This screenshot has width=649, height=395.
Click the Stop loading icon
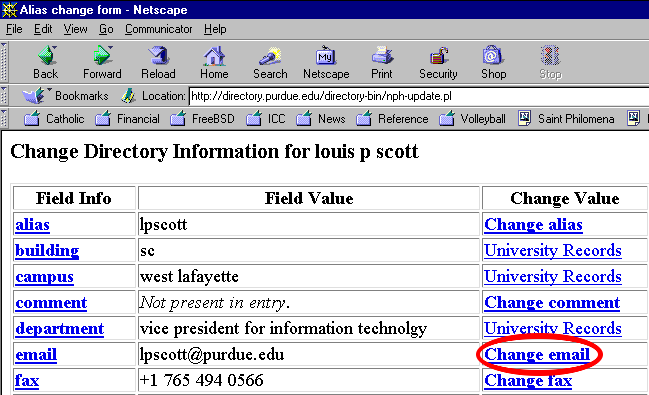pyautogui.click(x=550, y=55)
